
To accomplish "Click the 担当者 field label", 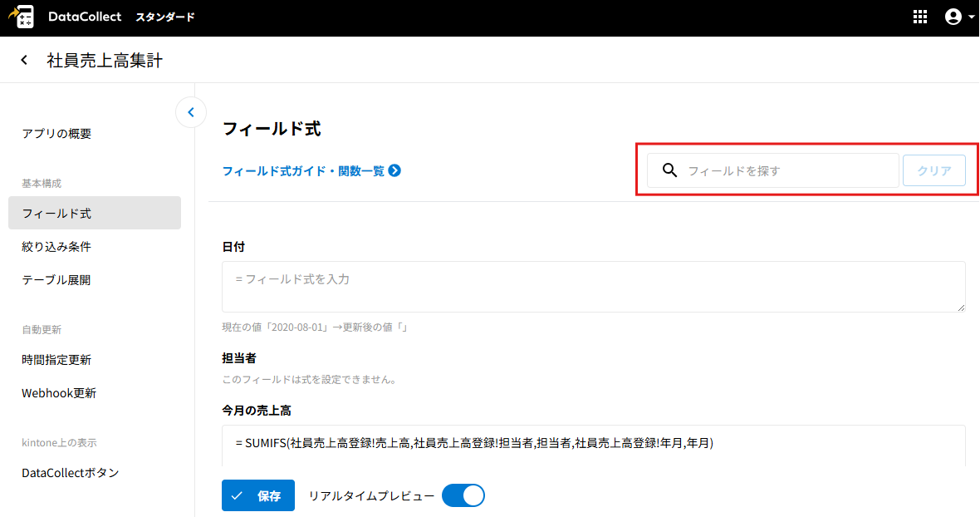I will [x=239, y=358].
